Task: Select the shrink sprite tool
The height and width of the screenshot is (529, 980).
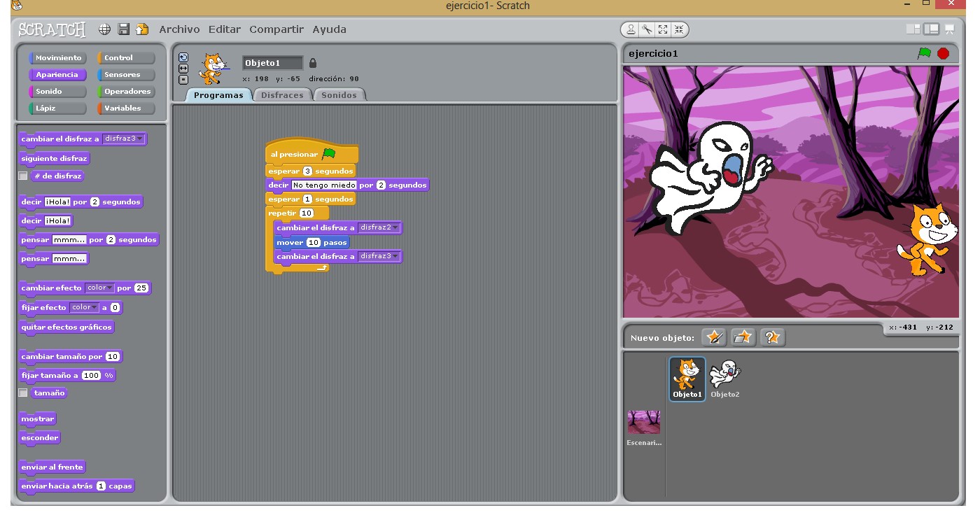Action: pyautogui.click(x=678, y=29)
